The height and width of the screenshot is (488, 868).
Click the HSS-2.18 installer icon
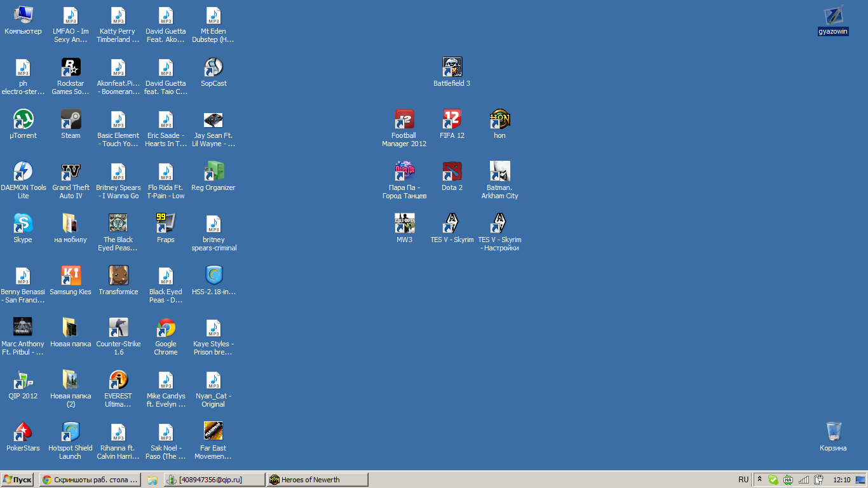point(214,281)
